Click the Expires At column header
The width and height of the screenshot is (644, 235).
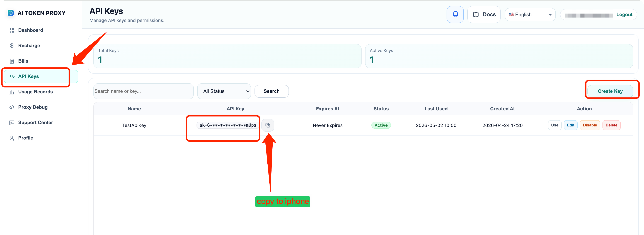(328, 109)
